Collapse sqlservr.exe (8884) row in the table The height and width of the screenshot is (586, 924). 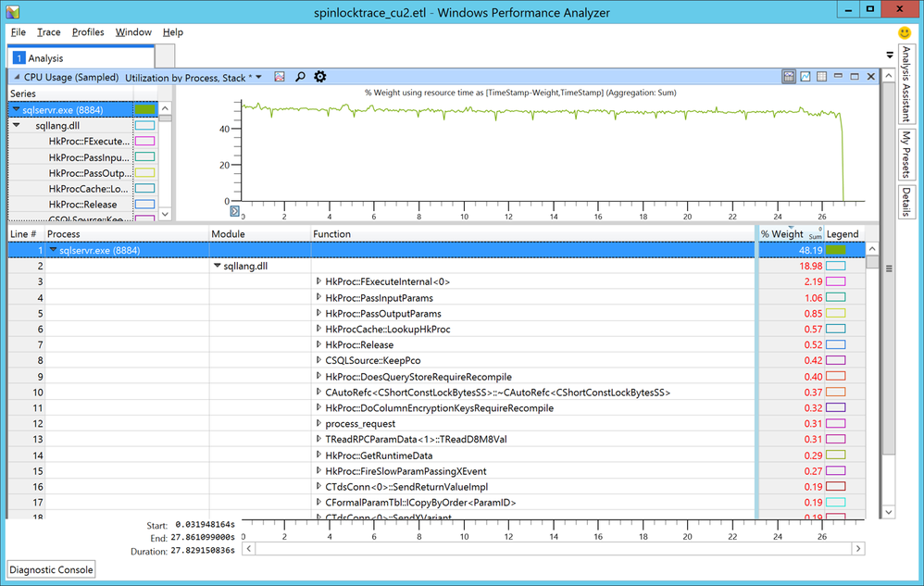[x=53, y=250]
